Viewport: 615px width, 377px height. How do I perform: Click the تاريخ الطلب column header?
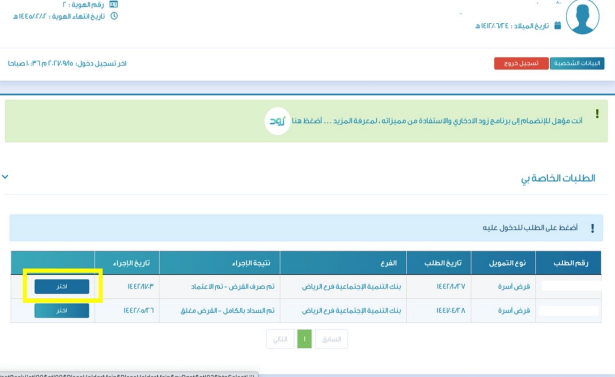pos(439,263)
